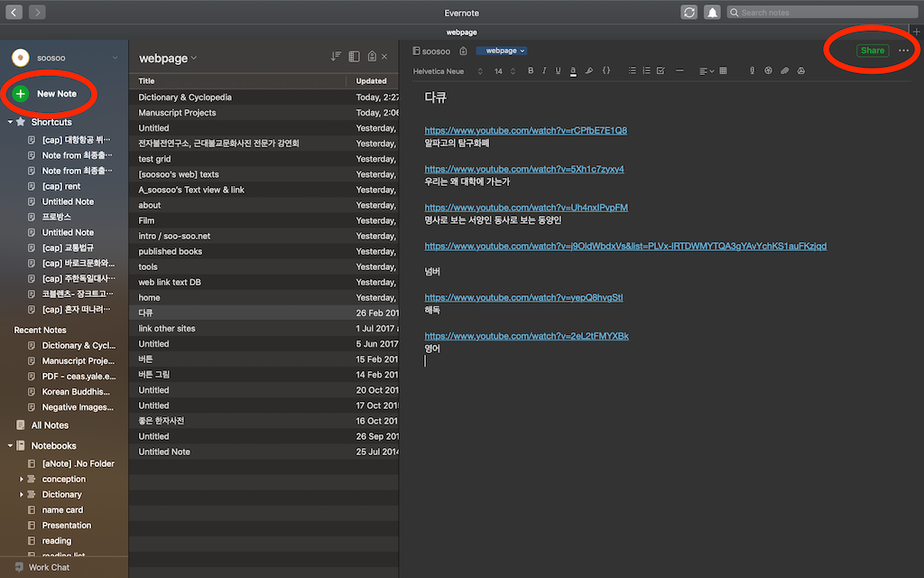
Task: Focus the Search notes field
Action: 823,13
